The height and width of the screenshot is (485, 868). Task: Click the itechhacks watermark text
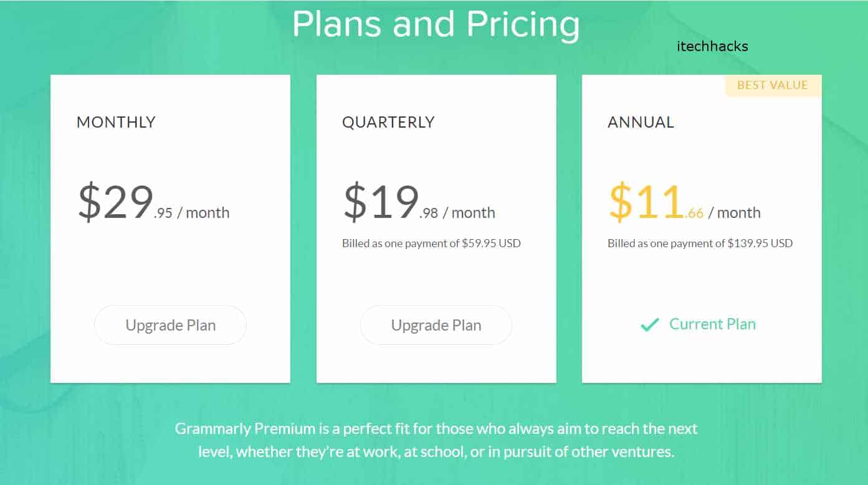coord(712,46)
